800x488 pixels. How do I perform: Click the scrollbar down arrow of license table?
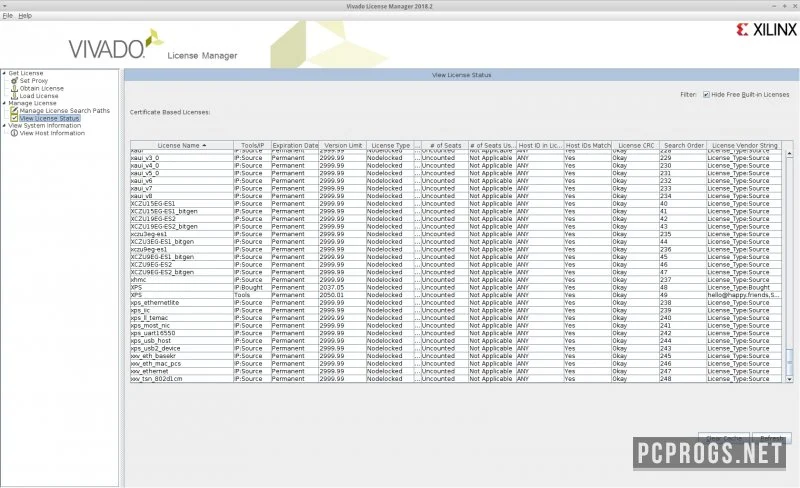click(789, 379)
